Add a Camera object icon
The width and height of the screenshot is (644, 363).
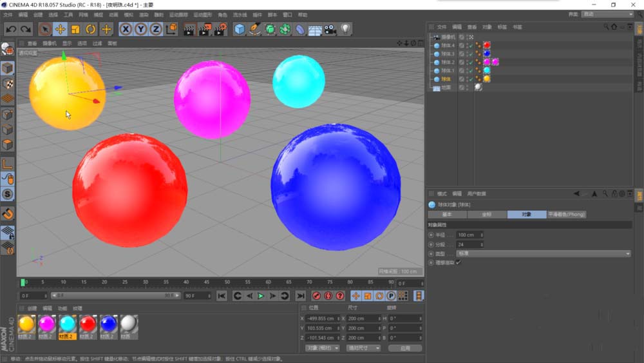330,29
